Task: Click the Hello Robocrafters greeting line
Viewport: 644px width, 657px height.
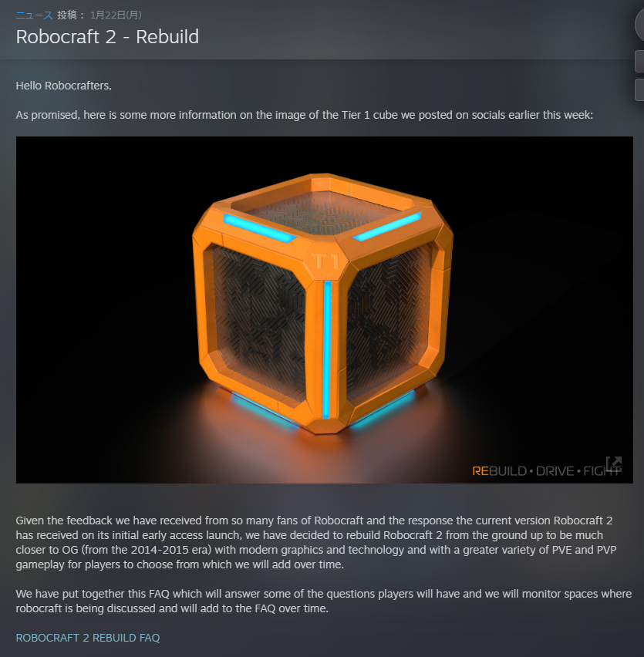Action: pos(64,86)
